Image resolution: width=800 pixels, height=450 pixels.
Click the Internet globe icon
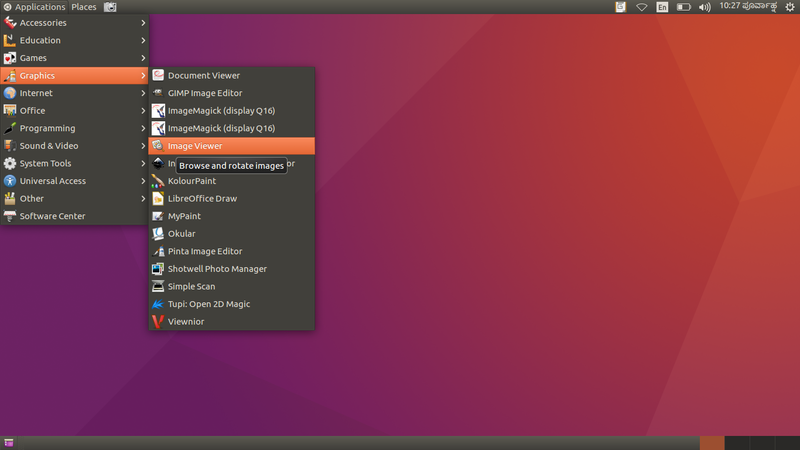10,93
